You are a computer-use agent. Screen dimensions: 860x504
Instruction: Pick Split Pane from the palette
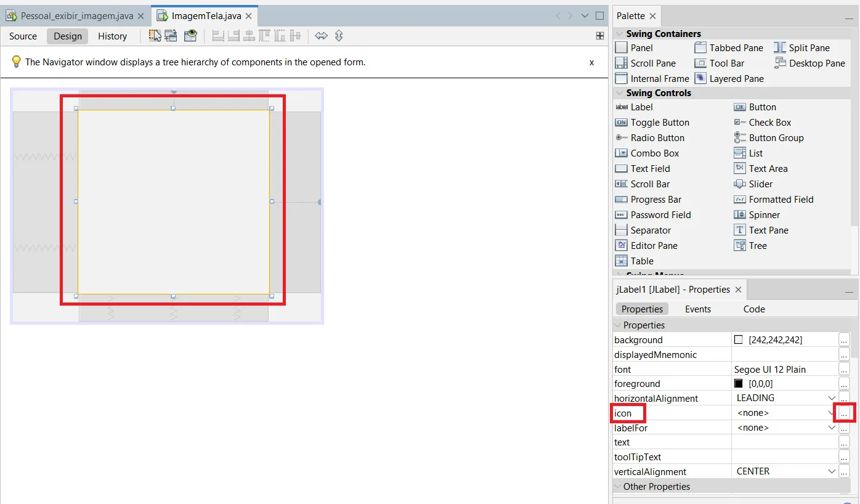click(x=801, y=47)
